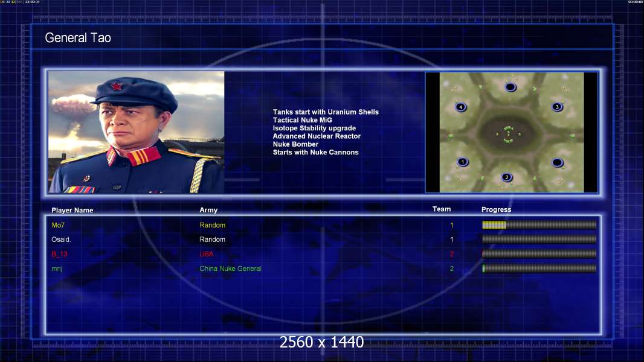Click the 'USA' army entry

coord(206,254)
